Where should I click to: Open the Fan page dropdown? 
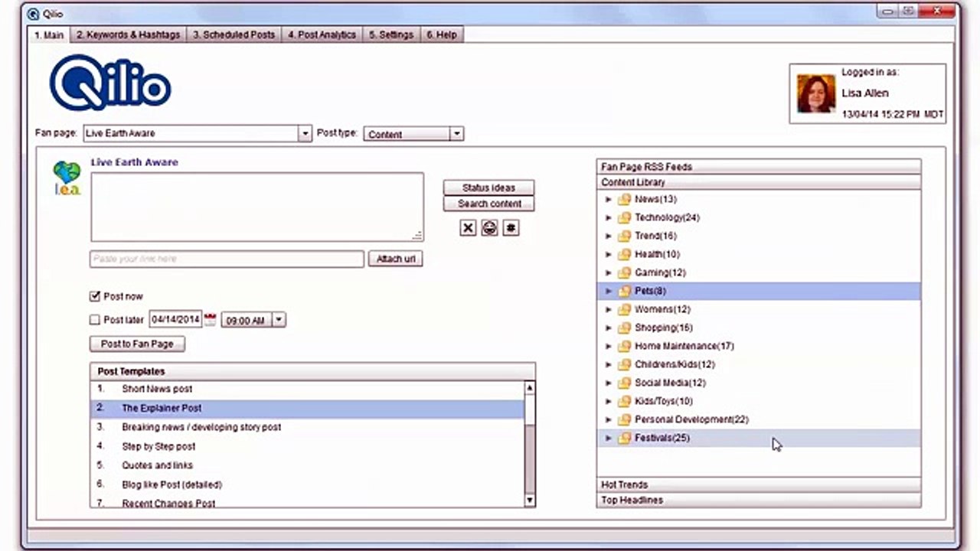(x=305, y=133)
